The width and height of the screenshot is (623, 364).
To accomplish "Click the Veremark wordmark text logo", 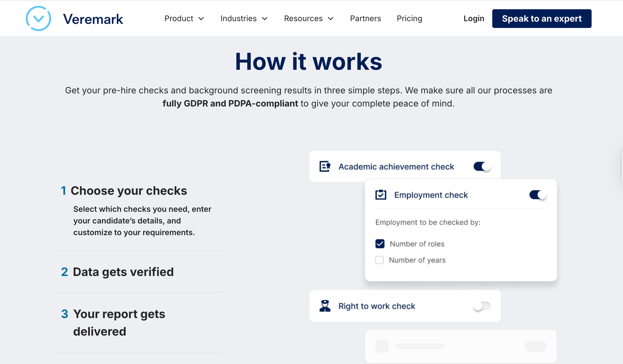I will (x=93, y=19).
